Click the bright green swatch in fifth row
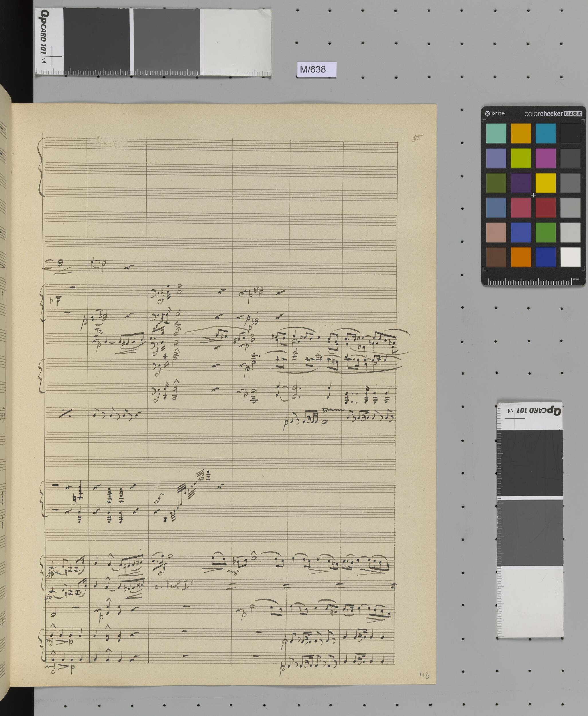 [545, 232]
